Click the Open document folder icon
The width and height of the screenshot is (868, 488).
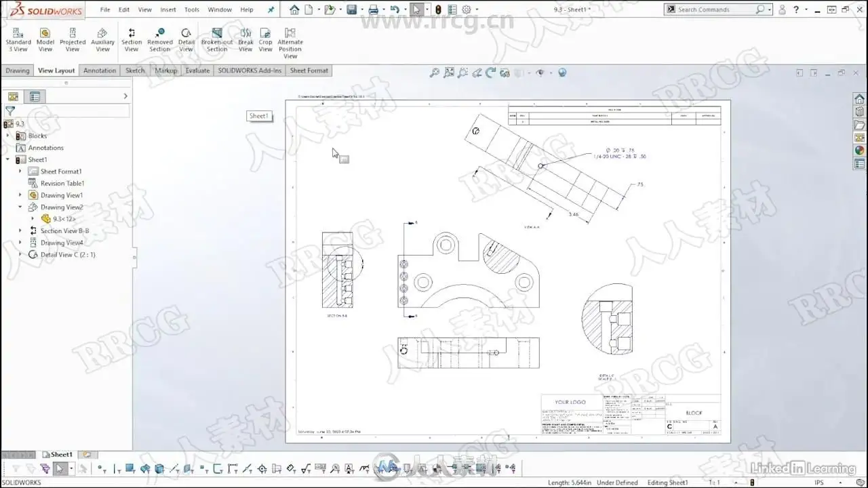click(x=330, y=9)
